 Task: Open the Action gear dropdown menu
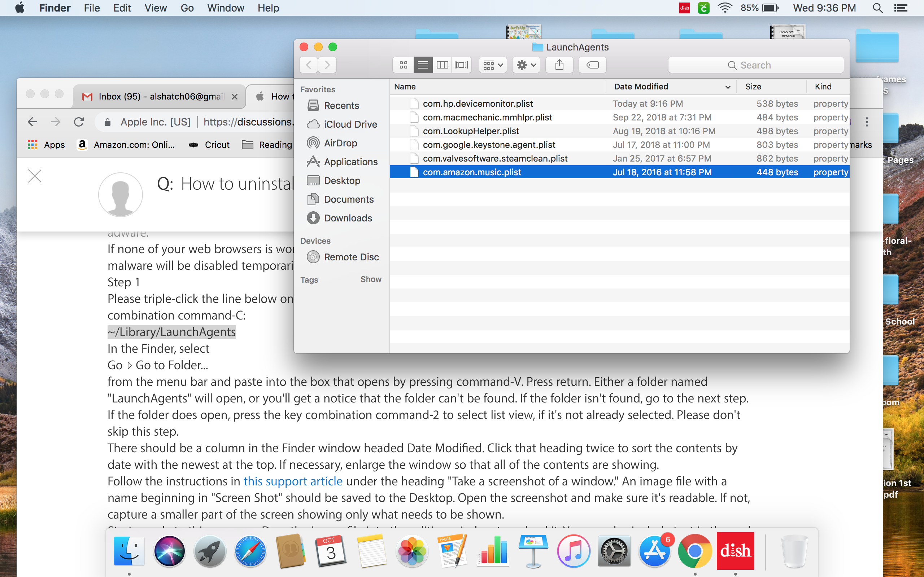tap(526, 65)
